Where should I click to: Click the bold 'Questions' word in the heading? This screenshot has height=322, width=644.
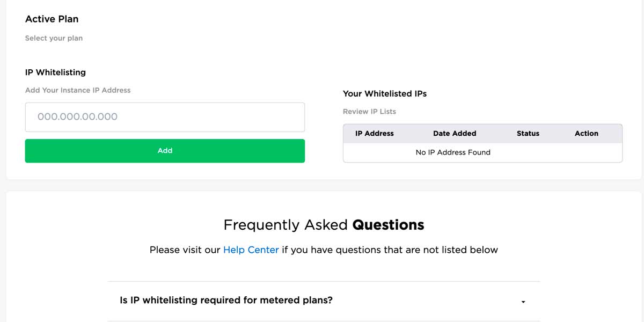[x=388, y=225]
